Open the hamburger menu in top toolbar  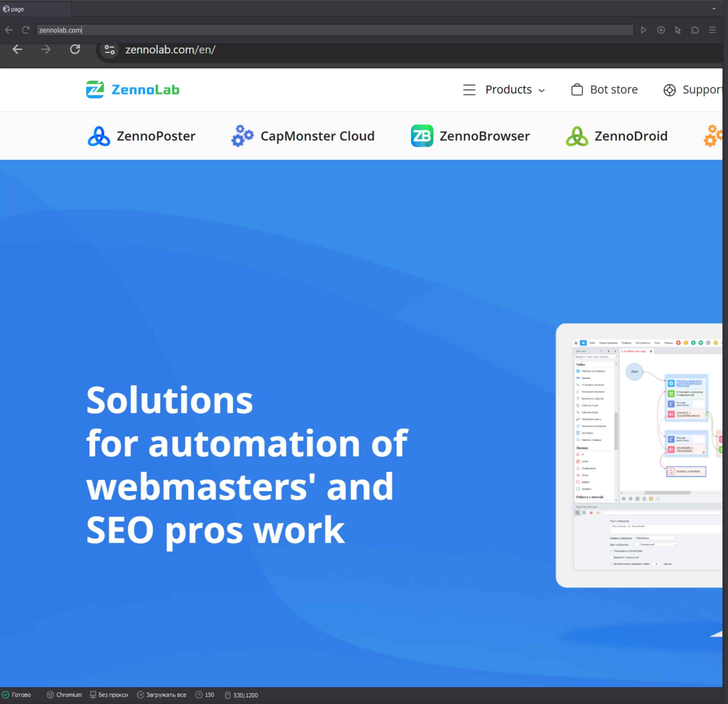tap(712, 30)
